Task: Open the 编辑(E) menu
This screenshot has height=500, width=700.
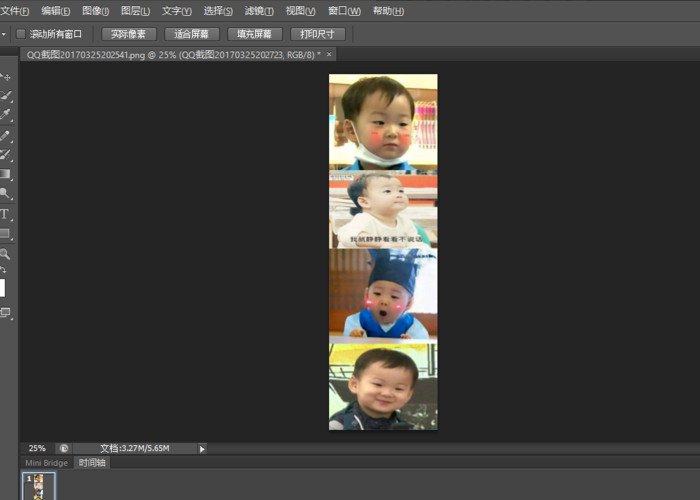Action: [x=55, y=11]
